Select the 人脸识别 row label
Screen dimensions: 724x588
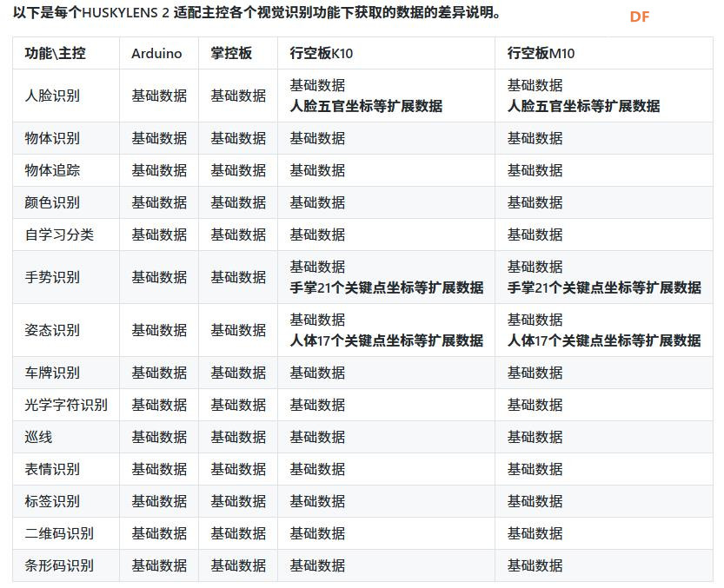(x=52, y=96)
